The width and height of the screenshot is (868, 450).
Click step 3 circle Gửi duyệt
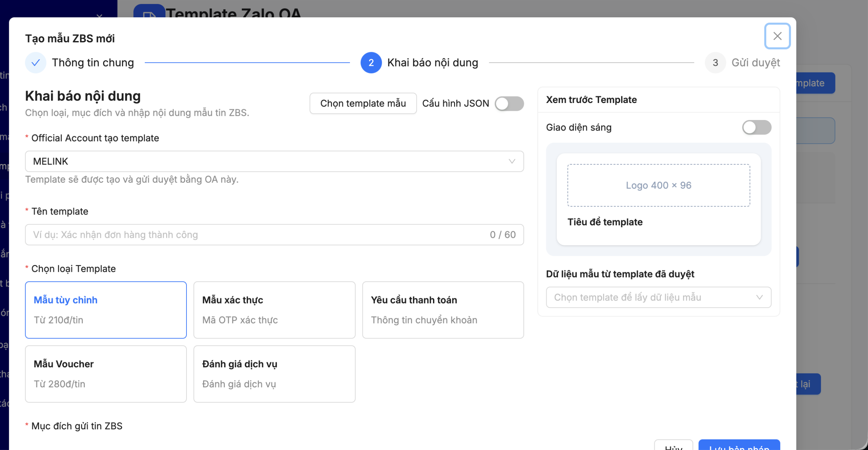[x=715, y=63]
